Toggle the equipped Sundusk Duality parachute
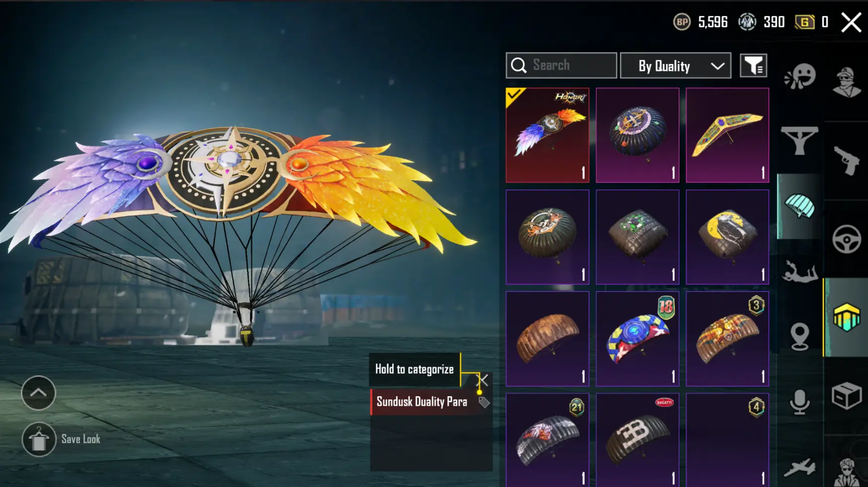The image size is (868, 487). tap(547, 135)
